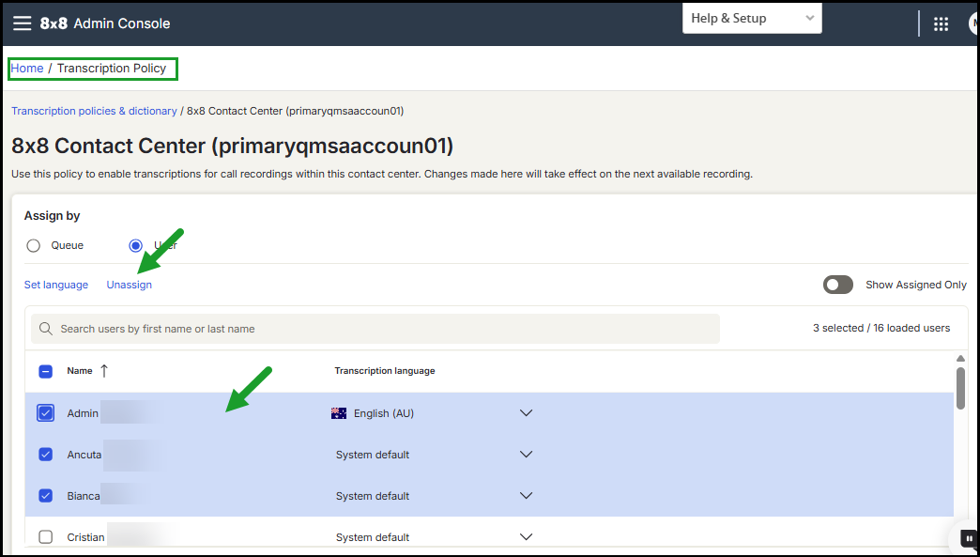The width and height of the screenshot is (980, 557).
Task: Go to Transcription policies & dictionary breadcrumb
Action: (95, 111)
